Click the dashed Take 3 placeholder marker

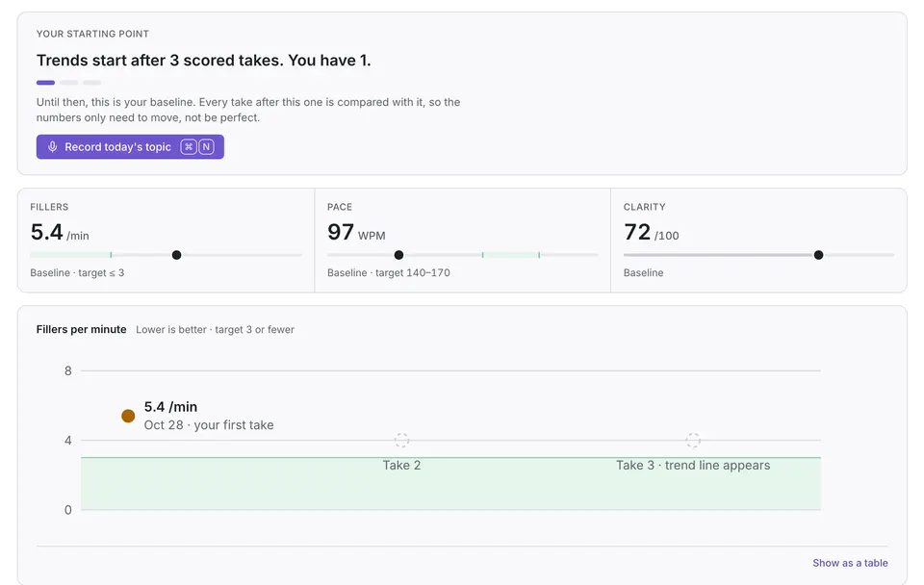(693, 440)
